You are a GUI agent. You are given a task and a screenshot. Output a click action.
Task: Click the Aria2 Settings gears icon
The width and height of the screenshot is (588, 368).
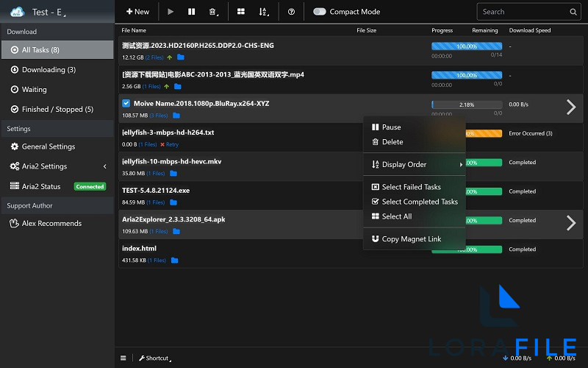[15, 166]
